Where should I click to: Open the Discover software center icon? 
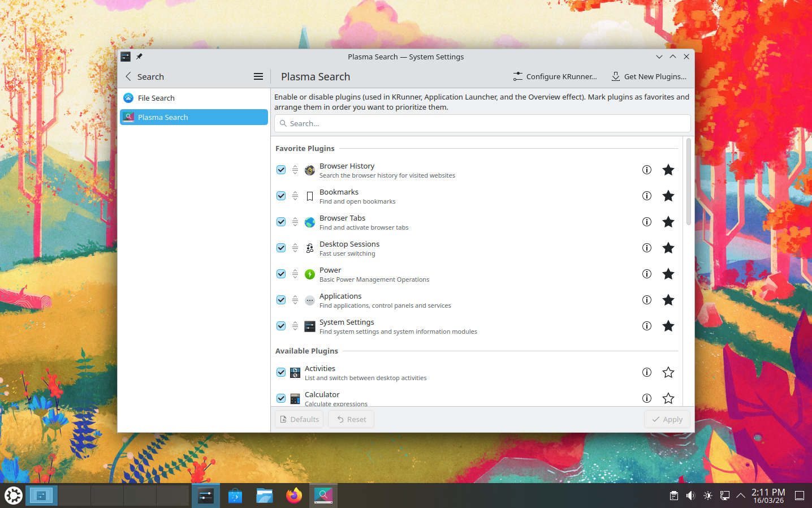pyautogui.click(x=235, y=496)
